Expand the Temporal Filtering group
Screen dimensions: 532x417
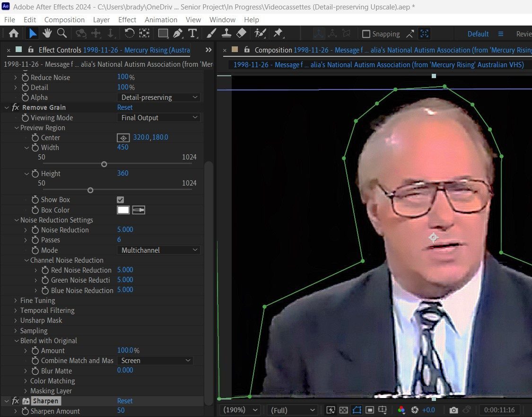tap(16, 311)
